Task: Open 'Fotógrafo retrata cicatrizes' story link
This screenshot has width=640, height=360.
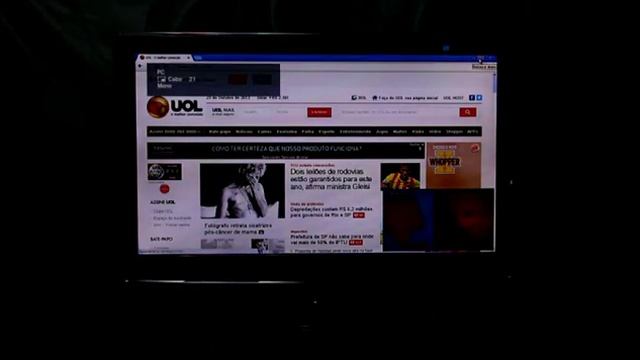Action: click(x=238, y=229)
